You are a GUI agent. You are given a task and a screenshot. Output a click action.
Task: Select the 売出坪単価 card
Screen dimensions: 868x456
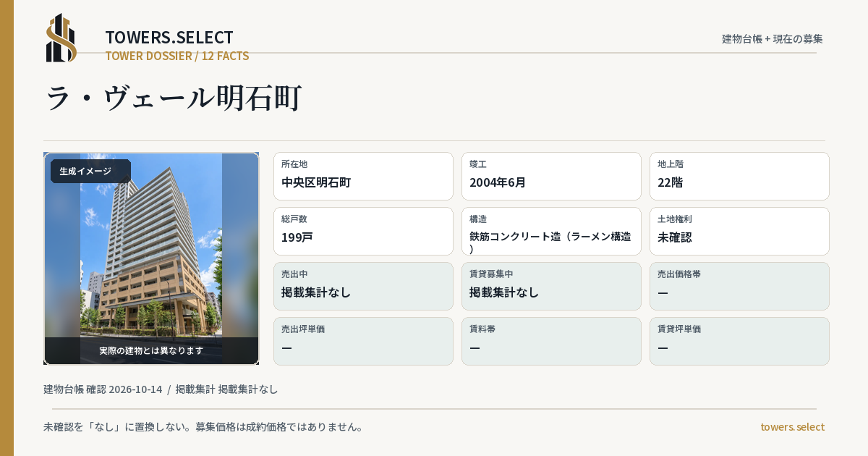point(363,341)
